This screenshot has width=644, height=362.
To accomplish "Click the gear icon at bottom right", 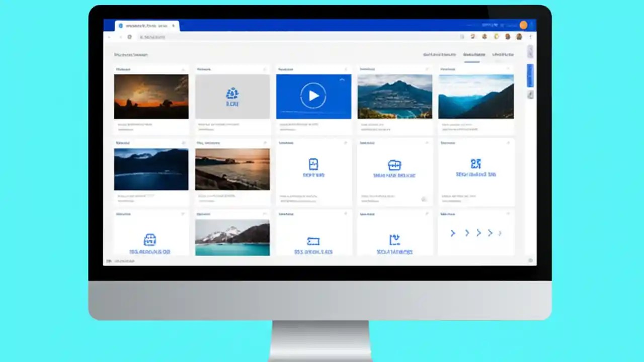I will (530, 260).
